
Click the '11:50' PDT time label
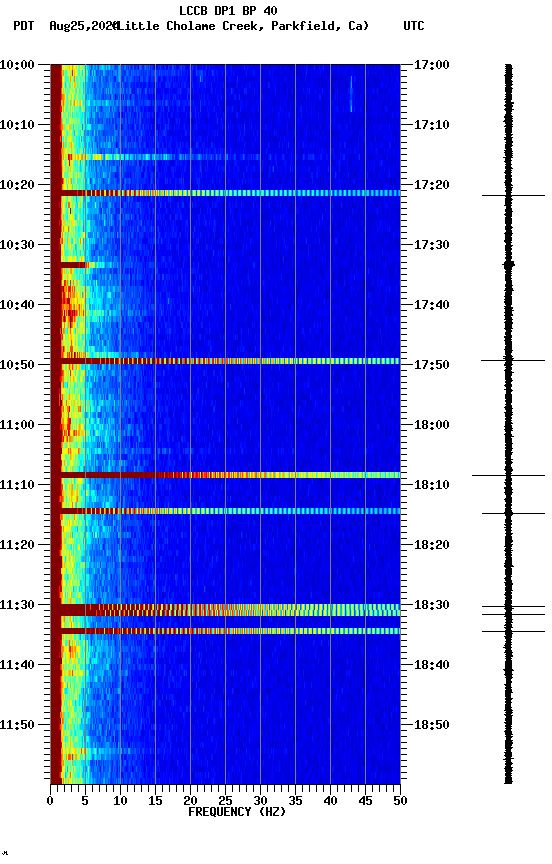pyautogui.click(x=17, y=725)
